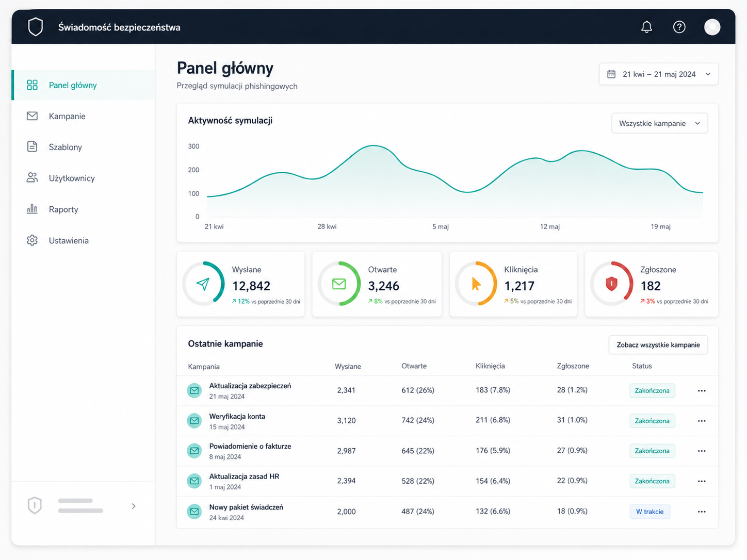Open more options for Weryfikacja konta
The image size is (747, 560).
pyautogui.click(x=702, y=421)
